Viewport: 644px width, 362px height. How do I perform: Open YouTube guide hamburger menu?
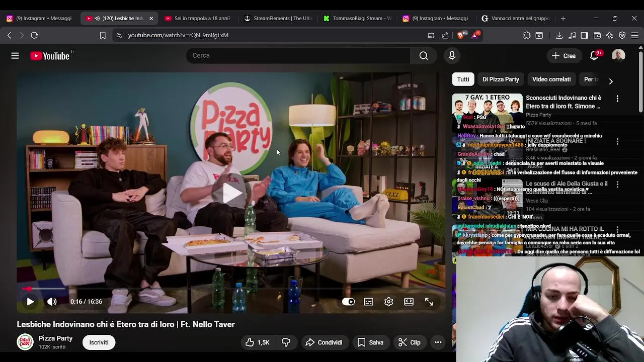[15, 56]
